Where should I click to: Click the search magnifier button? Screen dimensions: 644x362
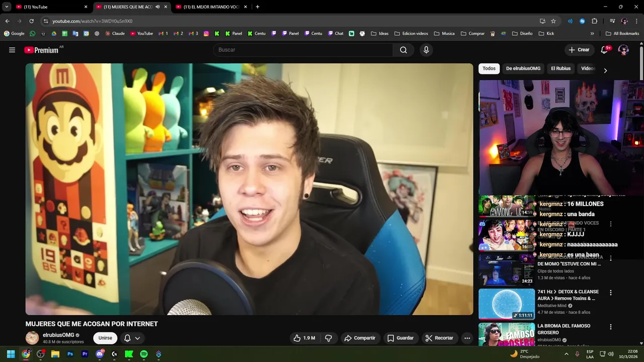click(x=404, y=50)
